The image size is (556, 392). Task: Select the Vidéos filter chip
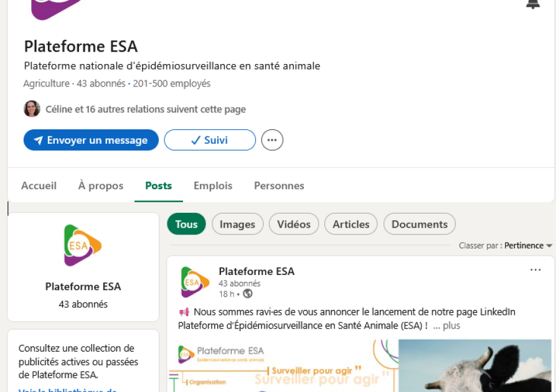294,224
